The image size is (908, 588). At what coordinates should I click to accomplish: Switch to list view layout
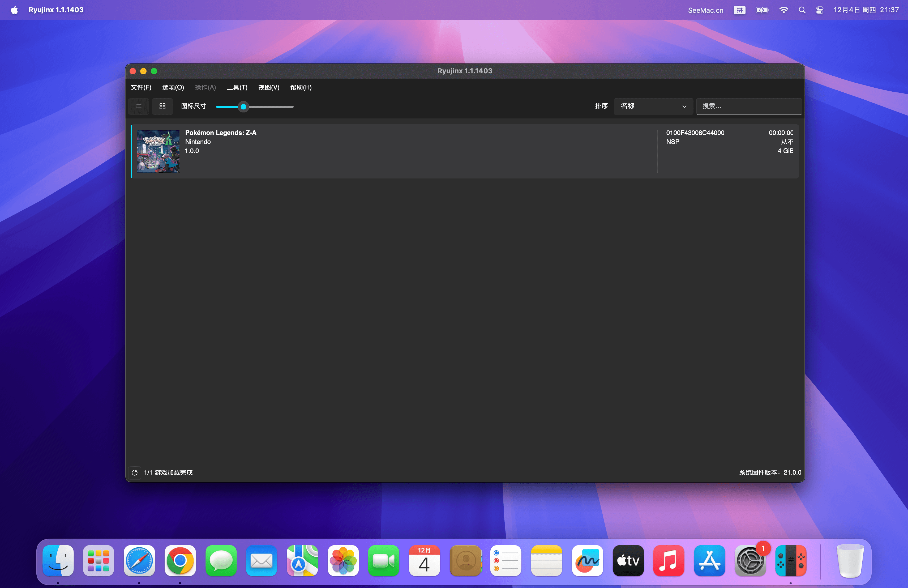[x=139, y=106]
